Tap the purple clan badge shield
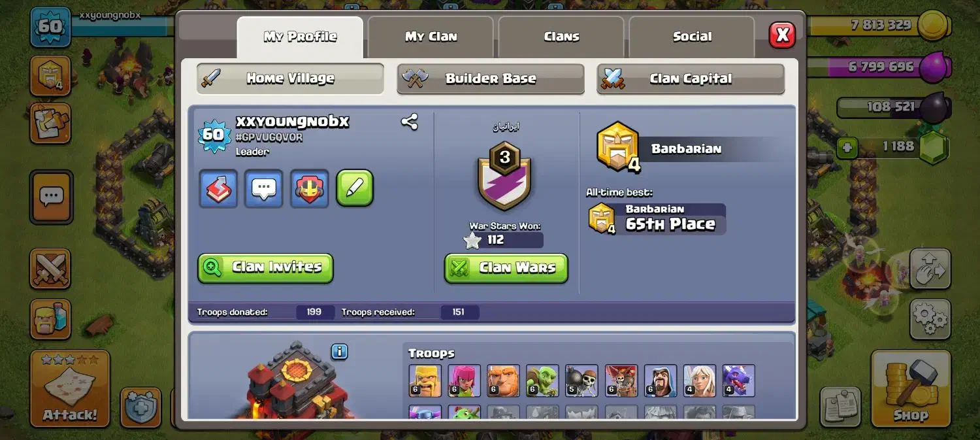This screenshot has height=440, width=980. click(x=504, y=176)
